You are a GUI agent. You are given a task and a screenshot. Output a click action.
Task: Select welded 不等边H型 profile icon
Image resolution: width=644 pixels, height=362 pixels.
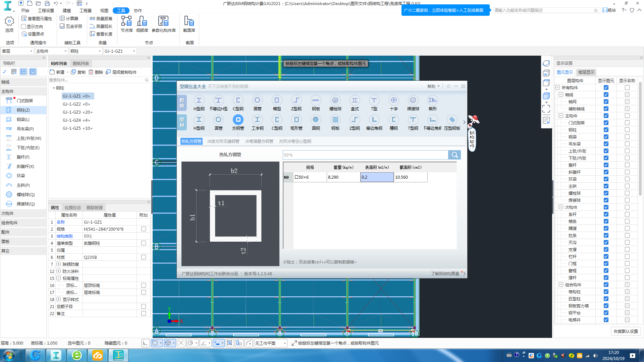[218, 100]
